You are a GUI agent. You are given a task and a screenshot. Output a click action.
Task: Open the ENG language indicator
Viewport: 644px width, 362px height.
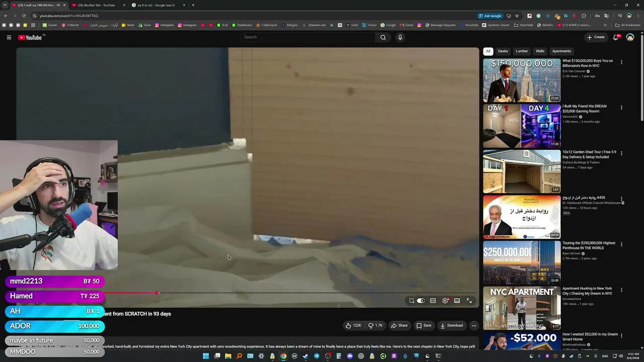click(x=605, y=356)
